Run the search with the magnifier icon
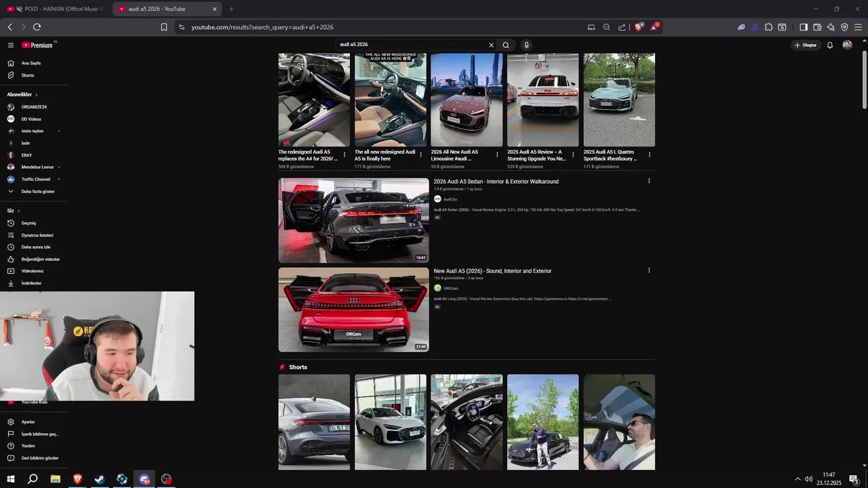Viewport: 868px width, 488px height. (506, 45)
